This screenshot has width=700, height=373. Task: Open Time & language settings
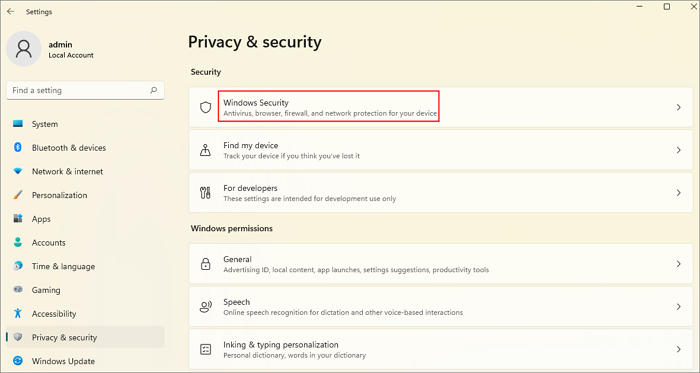85,266
